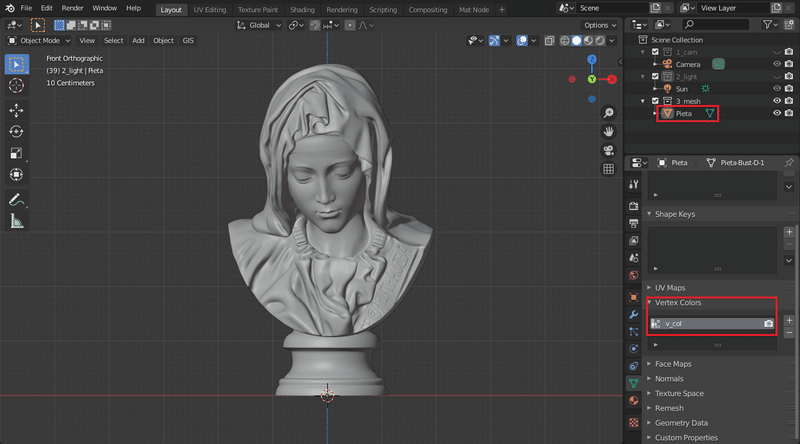Expand the UV Maps panel
Image resolution: width=800 pixels, height=444 pixels.
[x=670, y=288]
